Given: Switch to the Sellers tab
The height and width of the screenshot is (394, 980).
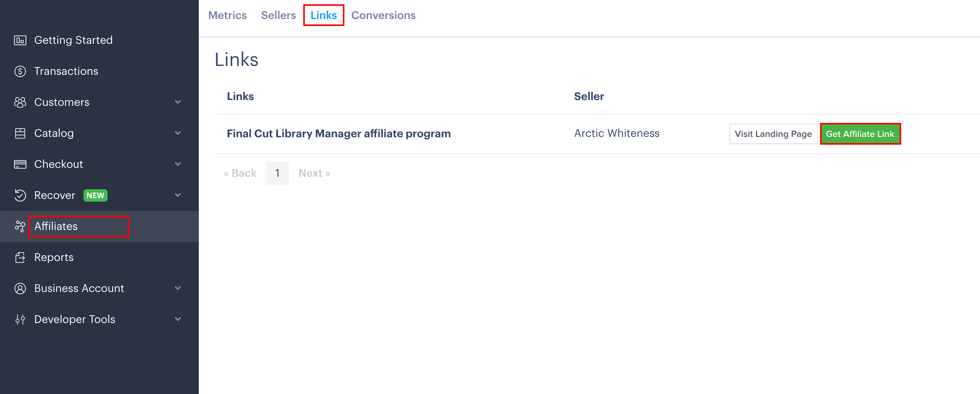Looking at the screenshot, I should 278,15.
